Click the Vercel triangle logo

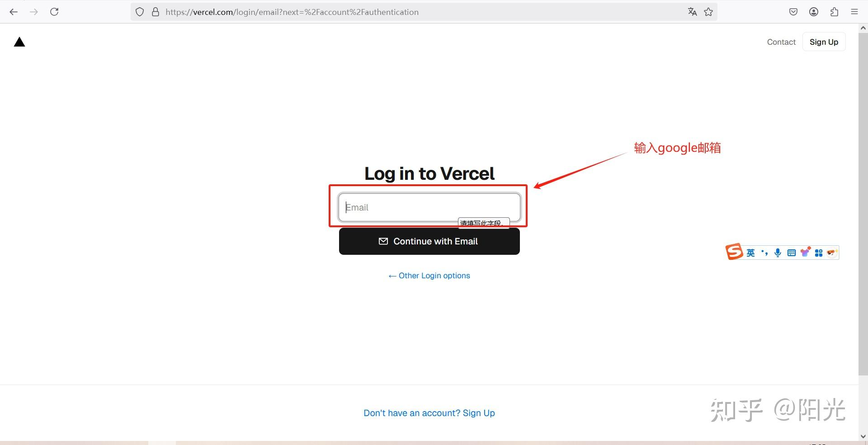pos(19,42)
